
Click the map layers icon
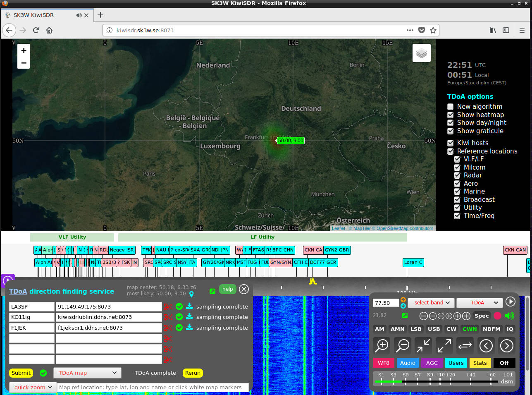pos(421,53)
